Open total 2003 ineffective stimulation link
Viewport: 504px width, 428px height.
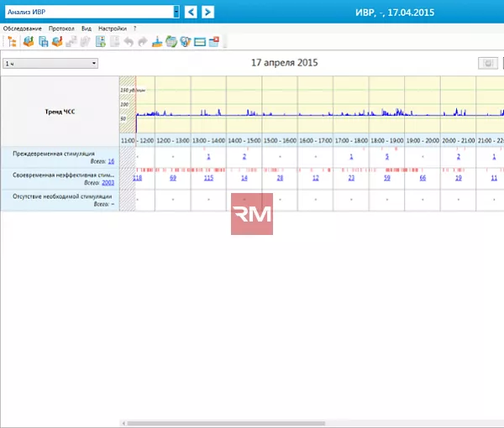point(108,183)
